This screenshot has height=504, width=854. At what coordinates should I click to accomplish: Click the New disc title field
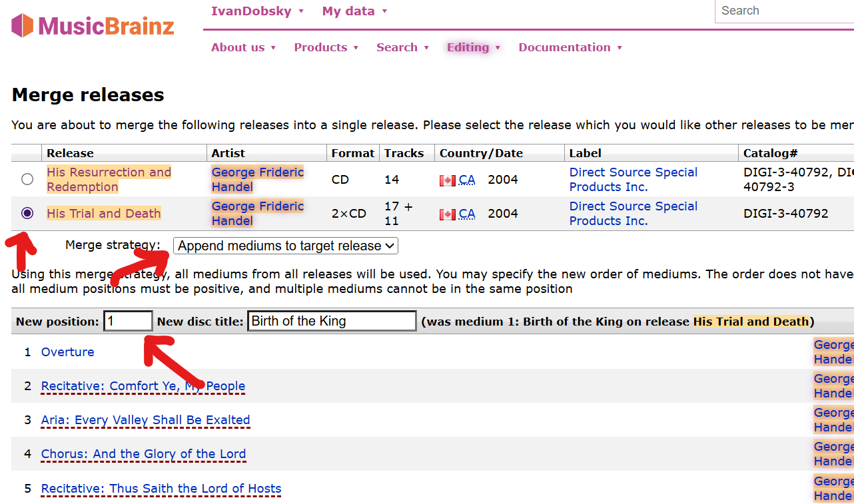(x=331, y=321)
